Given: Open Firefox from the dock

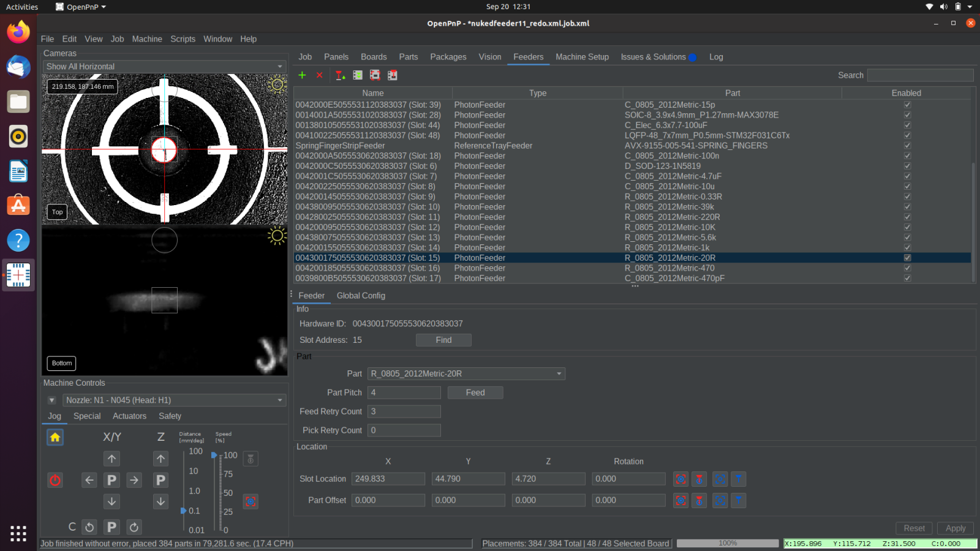Looking at the screenshot, I should (18, 32).
